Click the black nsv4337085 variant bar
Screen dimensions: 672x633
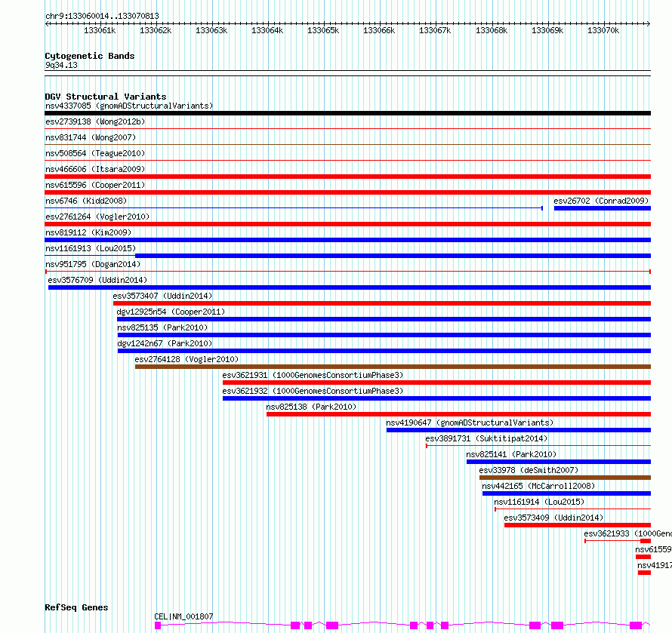(347, 113)
